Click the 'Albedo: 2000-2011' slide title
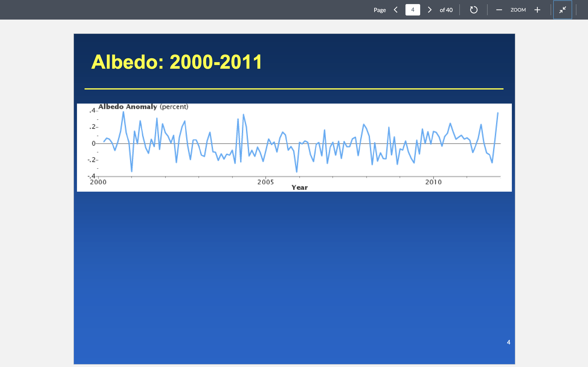The image size is (588, 367). point(177,62)
